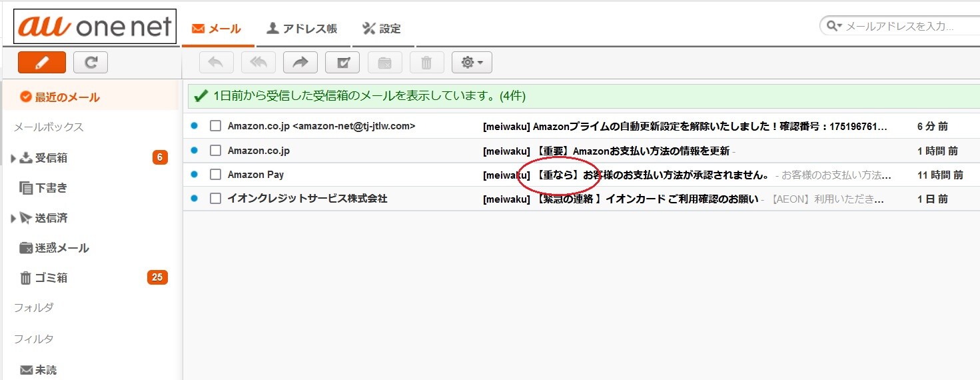Click the 受信箱 unread count badge 6
Image resolution: width=980 pixels, height=380 pixels.
160,157
